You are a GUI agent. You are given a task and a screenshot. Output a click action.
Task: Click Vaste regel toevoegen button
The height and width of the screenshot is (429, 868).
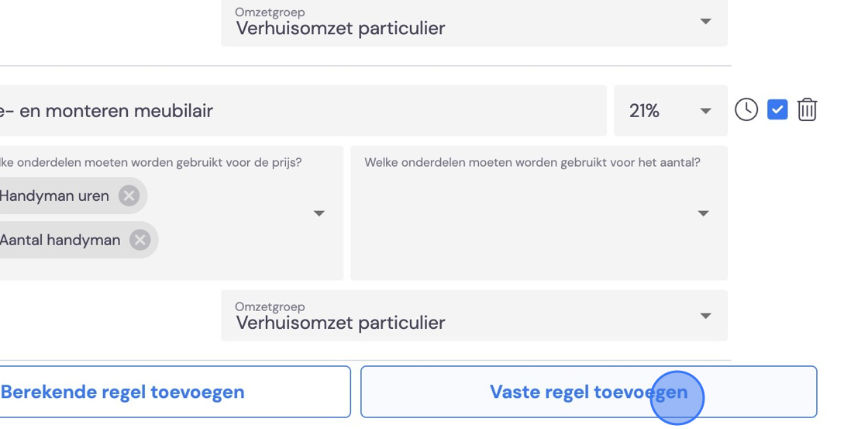(x=588, y=392)
